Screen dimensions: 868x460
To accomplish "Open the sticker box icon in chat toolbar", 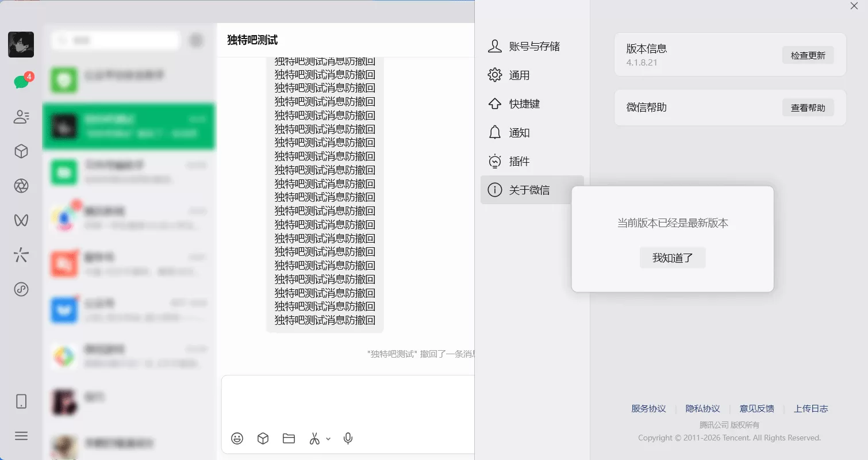I will pos(263,438).
